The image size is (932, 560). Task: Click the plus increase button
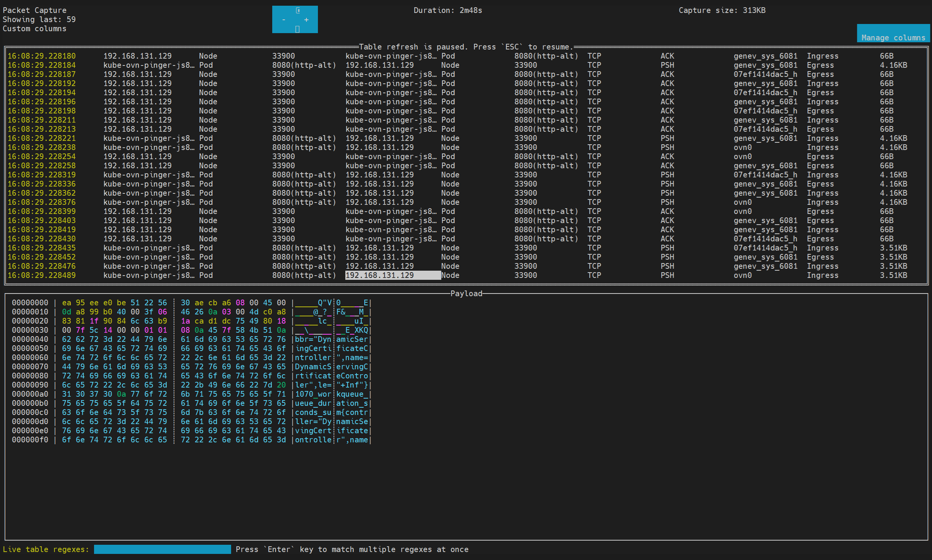(306, 20)
